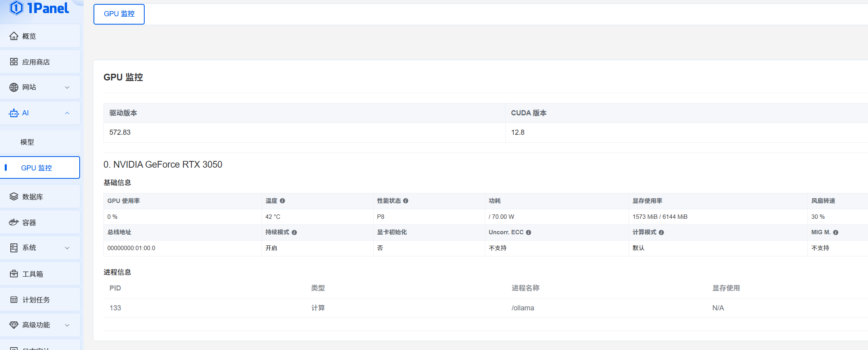Click the 显存使用 value N/A
The width and height of the screenshot is (868, 350).
point(718,308)
